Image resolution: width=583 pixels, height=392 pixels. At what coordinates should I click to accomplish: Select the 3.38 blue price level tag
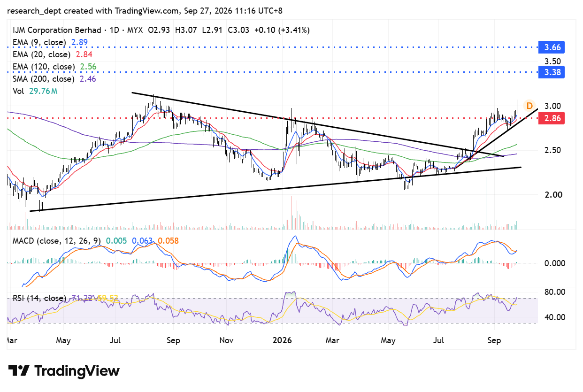tap(552, 72)
